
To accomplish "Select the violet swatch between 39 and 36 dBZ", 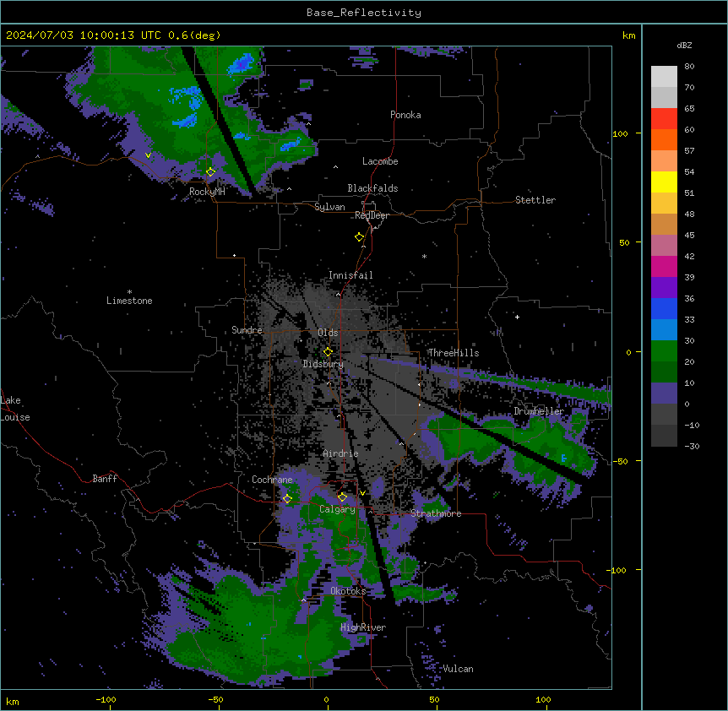I will tap(664, 287).
